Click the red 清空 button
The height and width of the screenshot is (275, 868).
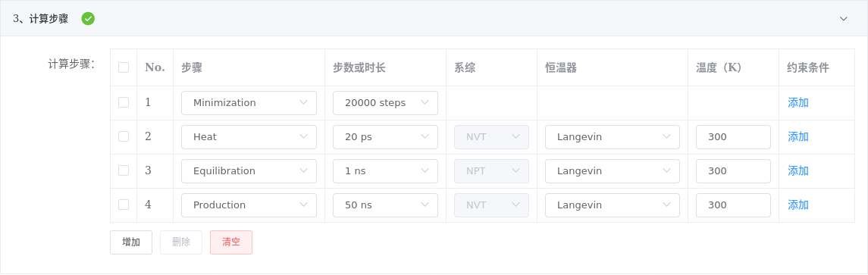pos(231,242)
